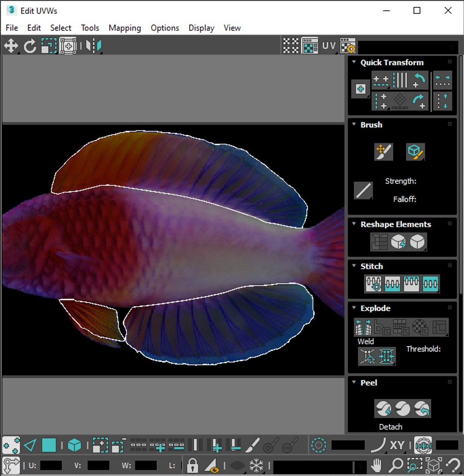Click the V coordinate input field
464x476 pixels.
coord(98,465)
